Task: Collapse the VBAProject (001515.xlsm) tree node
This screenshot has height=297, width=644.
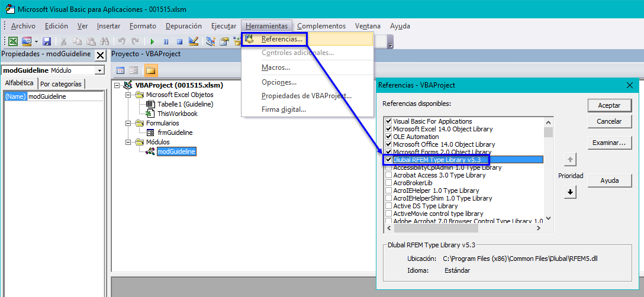Action: pos(117,85)
